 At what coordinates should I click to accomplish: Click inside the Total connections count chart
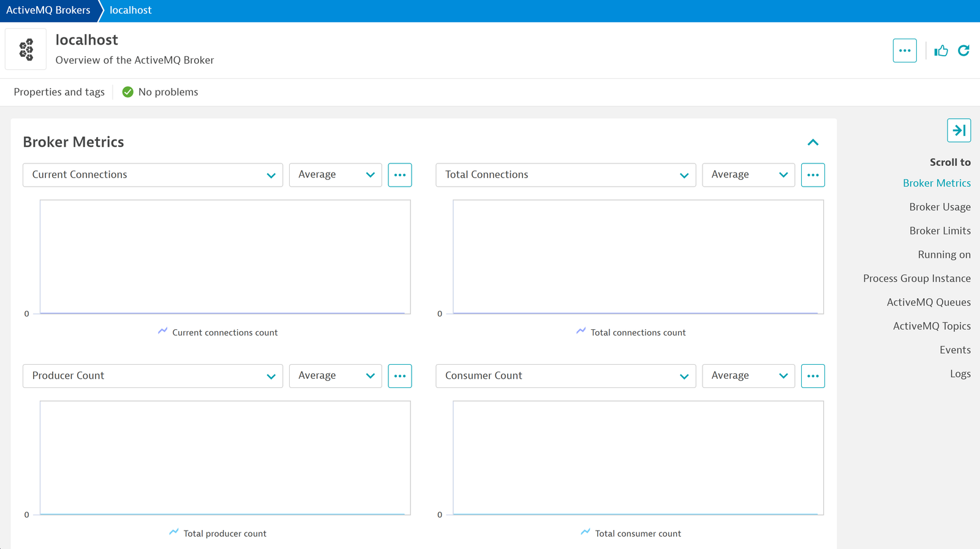click(638, 257)
